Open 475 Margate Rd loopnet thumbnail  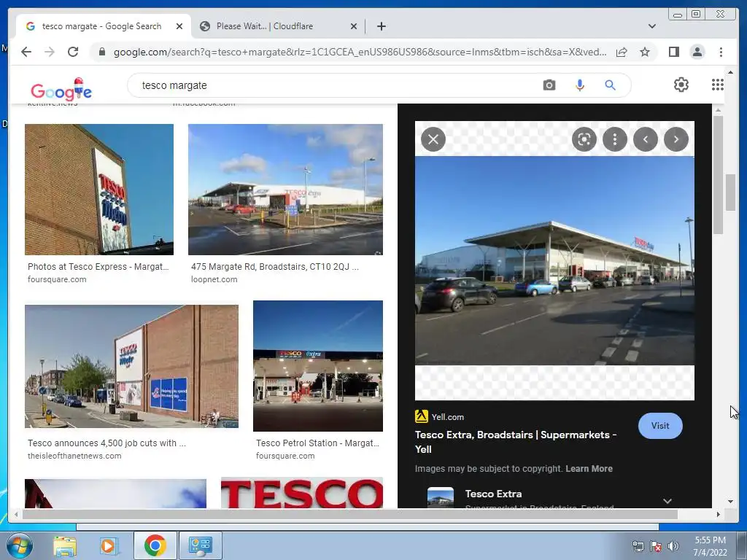click(x=285, y=190)
